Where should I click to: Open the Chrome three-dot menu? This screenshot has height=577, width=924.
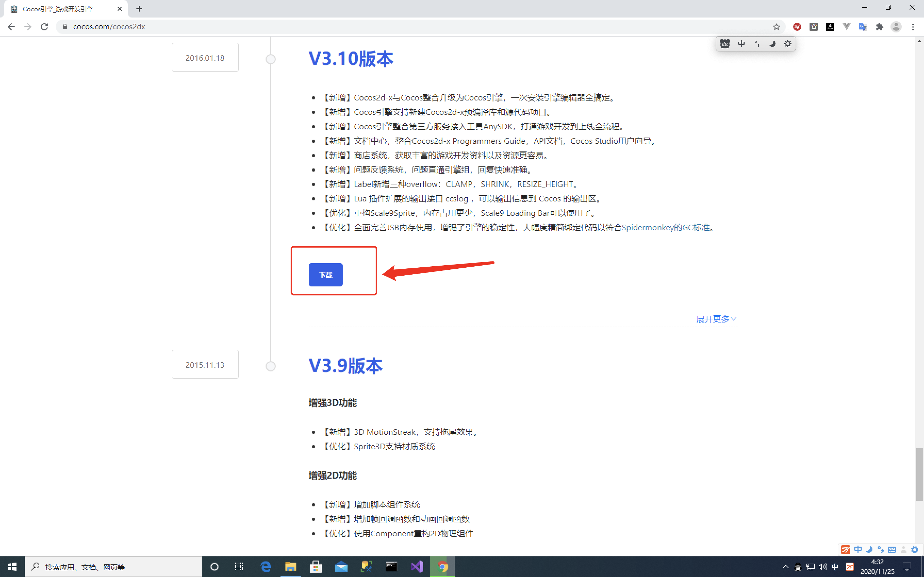click(913, 27)
